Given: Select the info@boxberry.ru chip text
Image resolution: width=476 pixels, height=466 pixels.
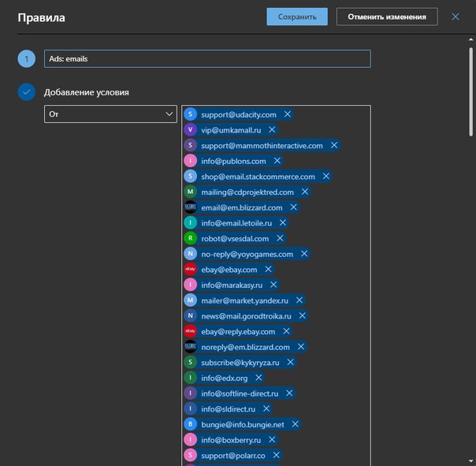Looking at the screenshot, I should click(x=231, y=440).
